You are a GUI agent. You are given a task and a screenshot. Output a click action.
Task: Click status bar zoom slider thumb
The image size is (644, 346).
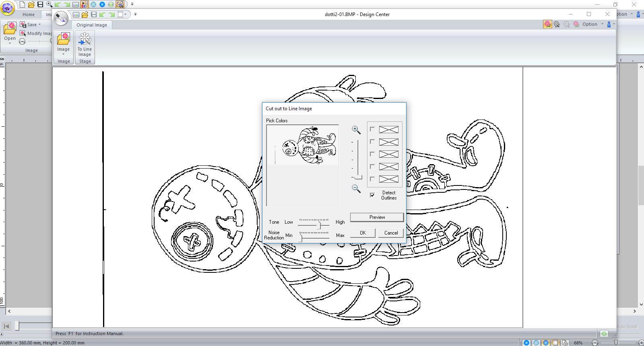(x=616, y=343)
